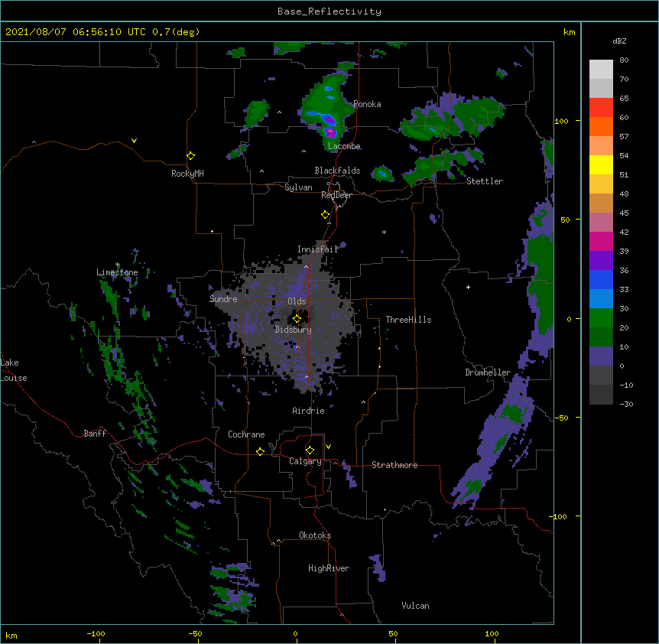Click the RedDeer city label
Screen dimensions: 659x644
pyautogui.click(x=336, y=195)
